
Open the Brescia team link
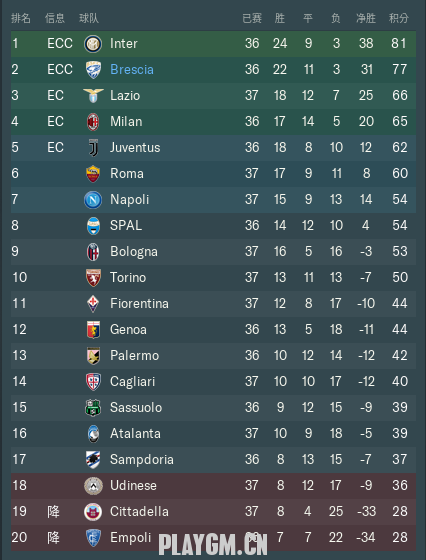point(132,69)
